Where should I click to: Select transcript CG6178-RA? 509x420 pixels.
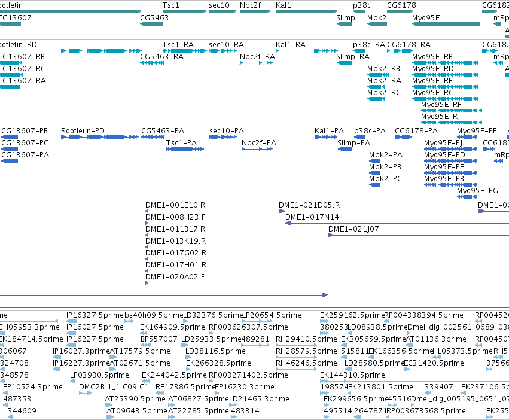[x=400, y=51]
